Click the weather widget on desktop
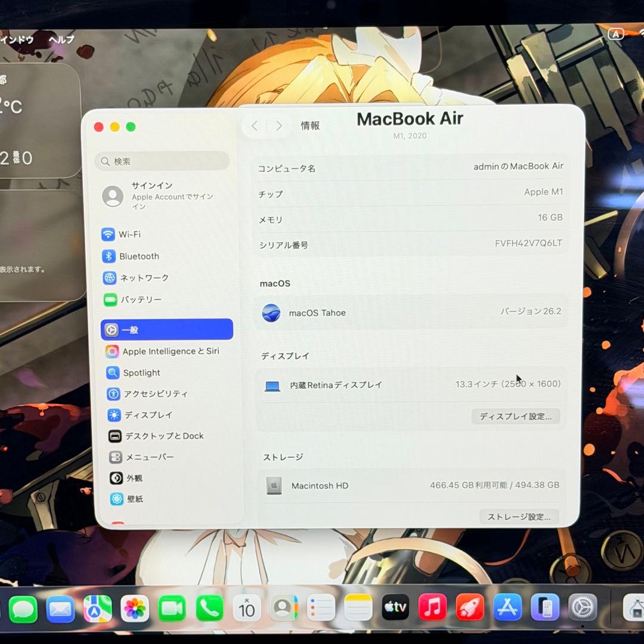Image resolution: width=644 pixels, height=644 pixels. tap(40, 120)
